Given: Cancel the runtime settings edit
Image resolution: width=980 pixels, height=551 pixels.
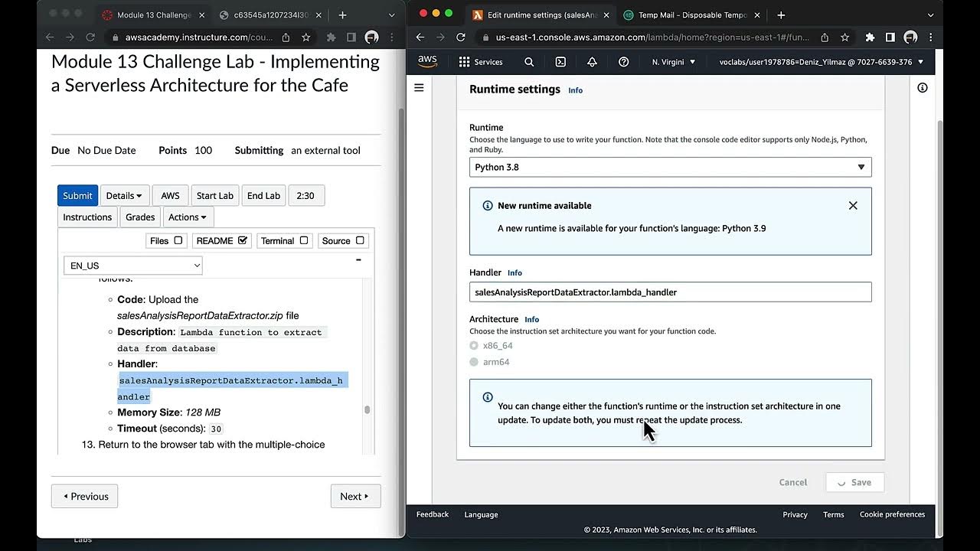Looking at the screenshot, I should pyautogui.click(x=793, y=482).
